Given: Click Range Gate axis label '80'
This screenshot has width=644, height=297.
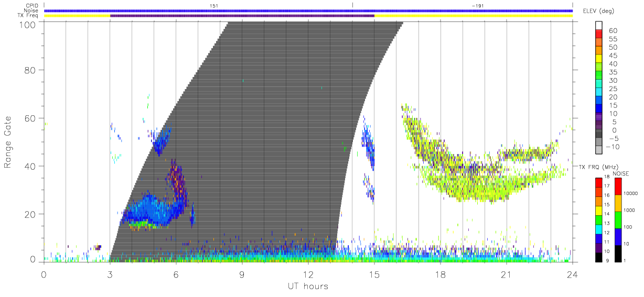Looking at the screenshot, I should (30, 70).
